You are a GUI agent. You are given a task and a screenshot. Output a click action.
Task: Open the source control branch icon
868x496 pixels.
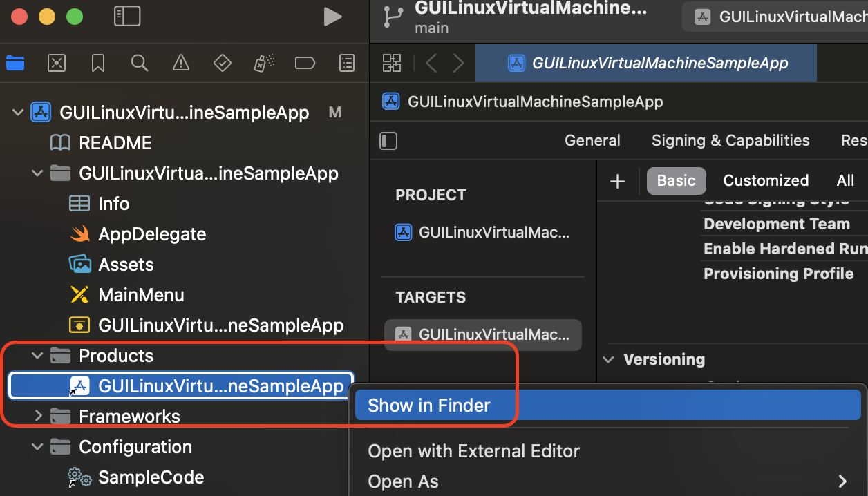click(x=395, y=17)
